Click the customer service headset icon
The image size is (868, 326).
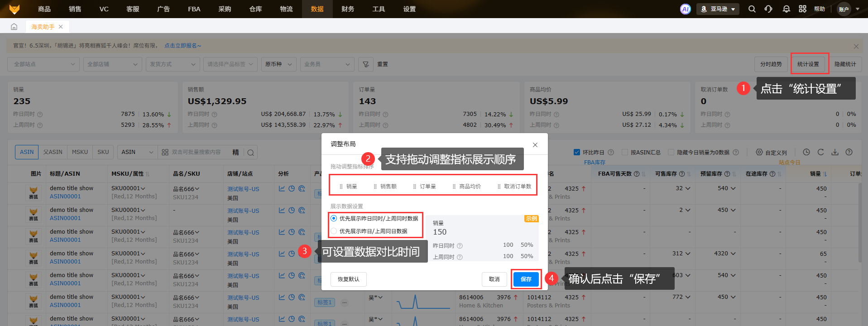(768, 9)
